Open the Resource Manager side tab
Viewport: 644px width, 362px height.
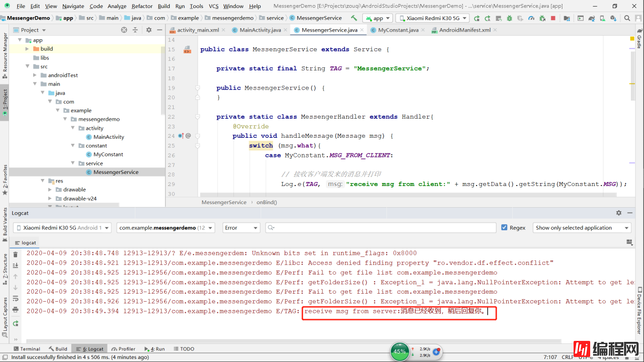(x=5, y=55)
